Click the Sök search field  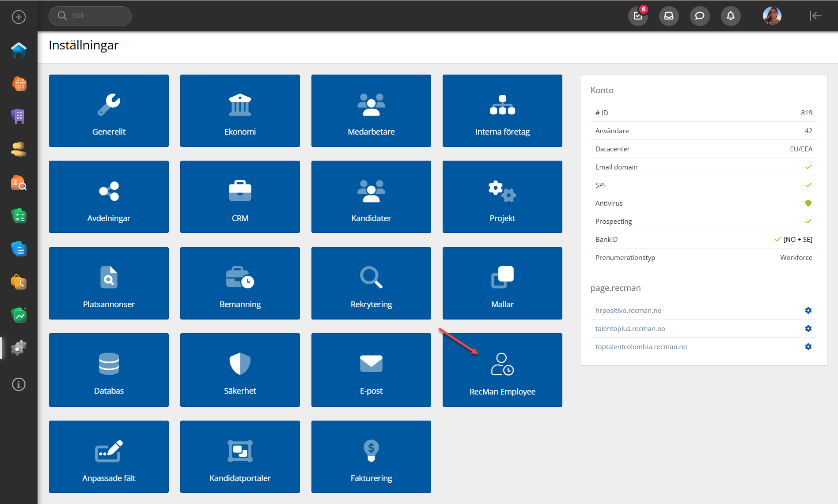click(90, 16)
